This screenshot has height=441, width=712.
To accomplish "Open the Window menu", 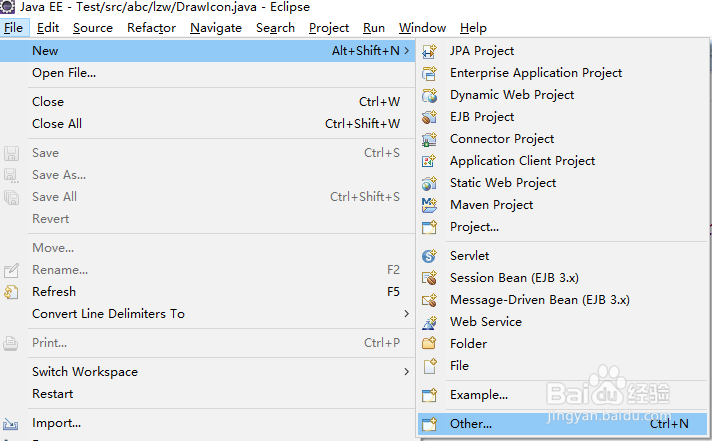I will [x=422, y=28].
